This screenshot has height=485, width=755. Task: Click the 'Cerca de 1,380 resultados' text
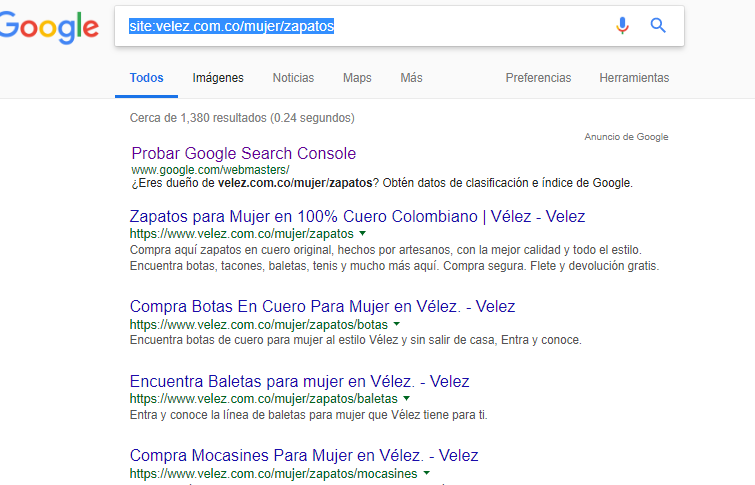click(242, 118)
